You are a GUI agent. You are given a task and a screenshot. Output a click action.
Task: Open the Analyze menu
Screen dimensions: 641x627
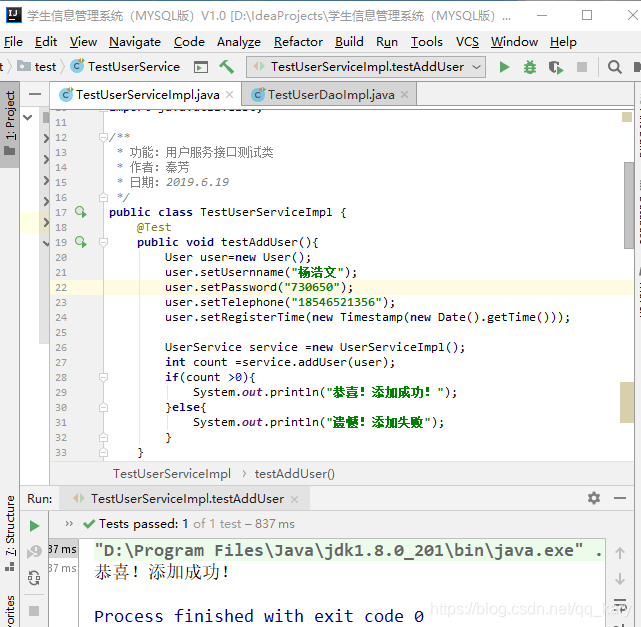pos(239,42)
